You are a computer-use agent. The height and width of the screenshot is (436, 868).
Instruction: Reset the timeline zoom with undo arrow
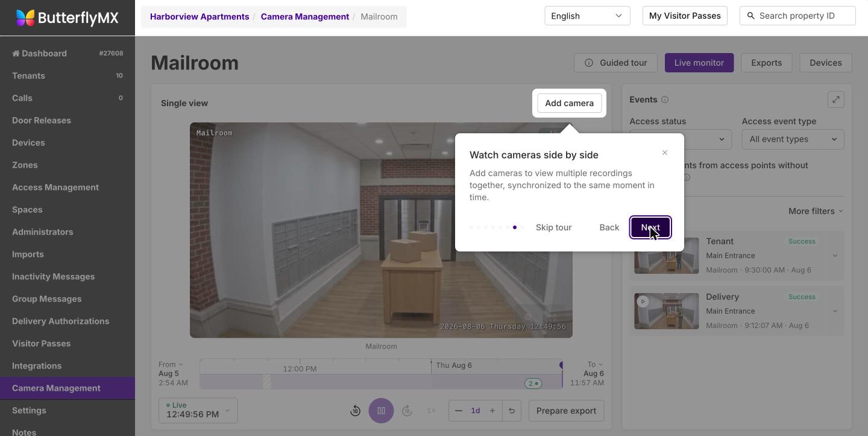512,411
